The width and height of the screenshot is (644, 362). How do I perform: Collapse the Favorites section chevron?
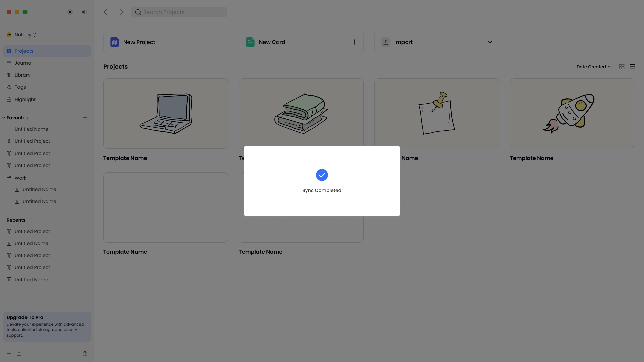click(x=4, y=118)
